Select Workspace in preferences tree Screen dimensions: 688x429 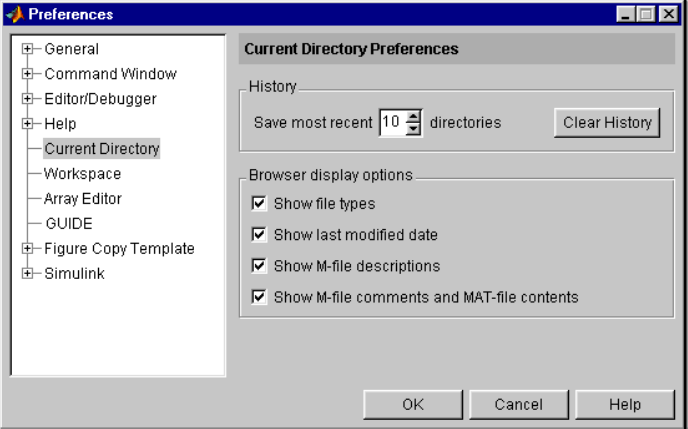(x=82, y=174)
